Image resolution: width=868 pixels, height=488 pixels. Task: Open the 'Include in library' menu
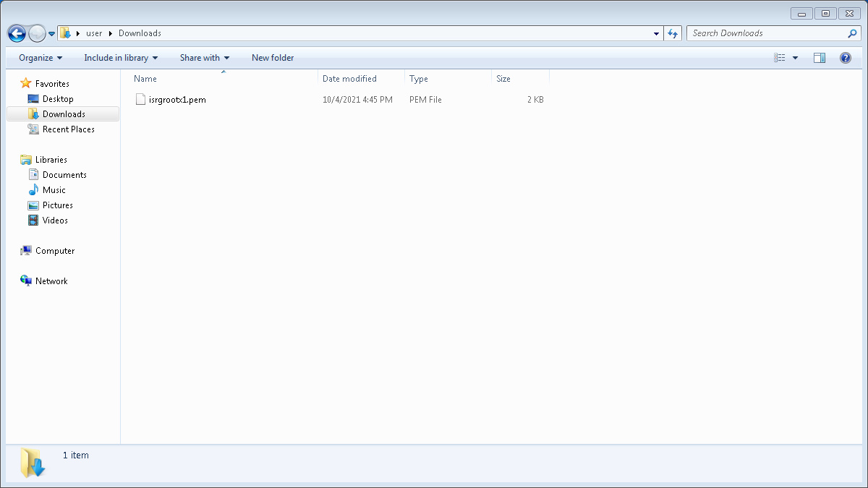121,58
